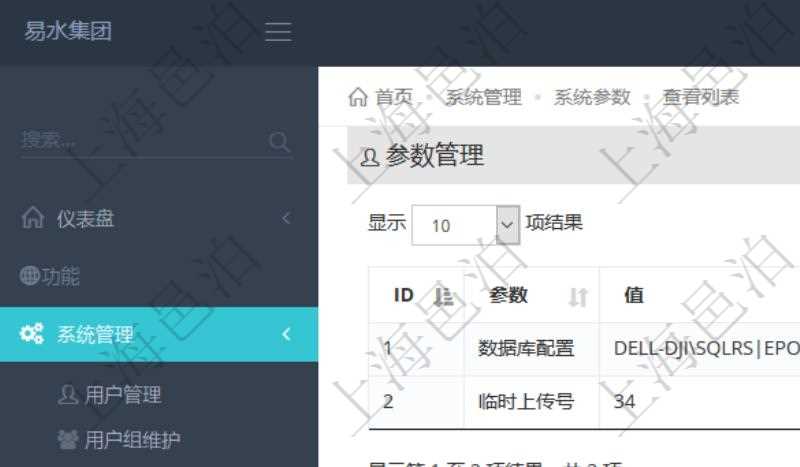
Task: Sort table by ID column sort icon
Action: [443, 296]
